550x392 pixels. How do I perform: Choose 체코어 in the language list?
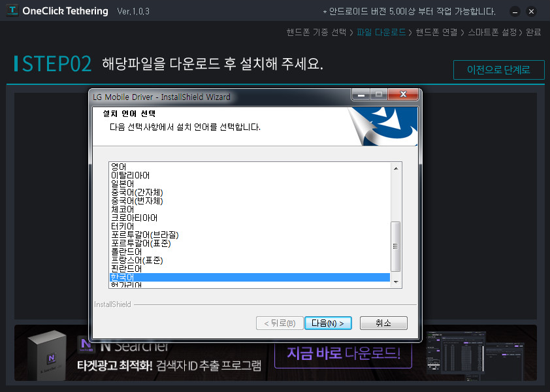pyautogui.click(x=250, y=209)
